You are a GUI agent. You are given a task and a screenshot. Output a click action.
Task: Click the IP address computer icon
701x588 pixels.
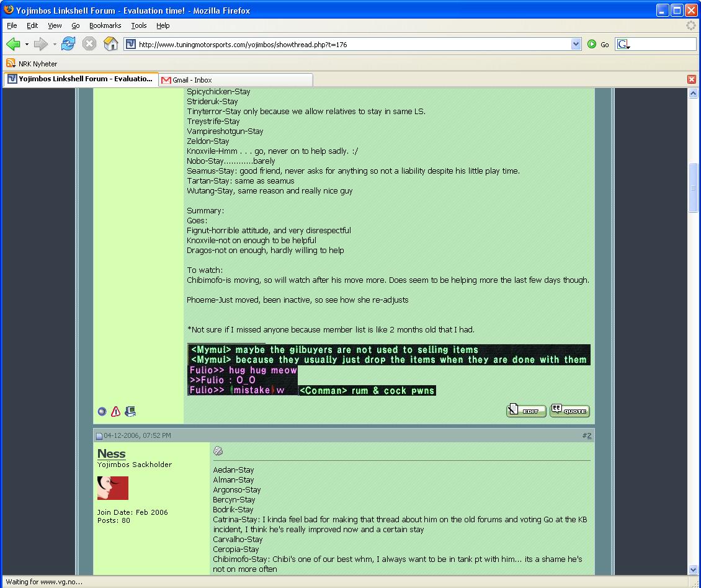tap(130, 411)
